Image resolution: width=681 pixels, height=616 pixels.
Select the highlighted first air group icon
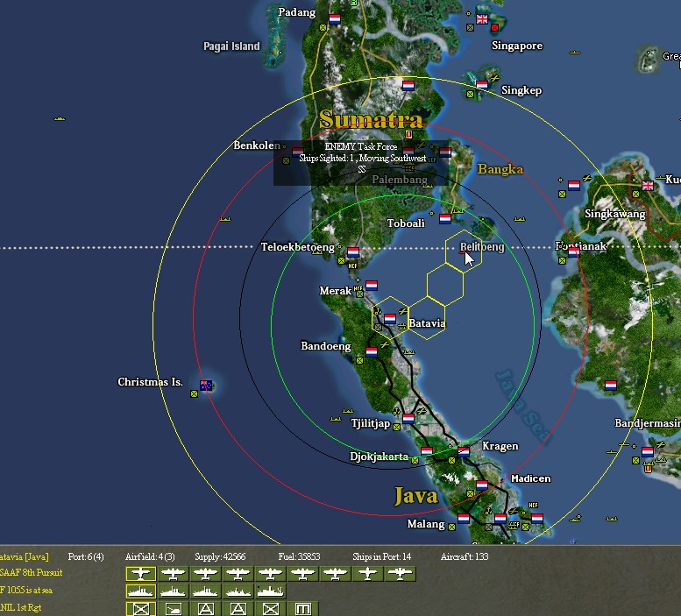[x=141, y=574]
